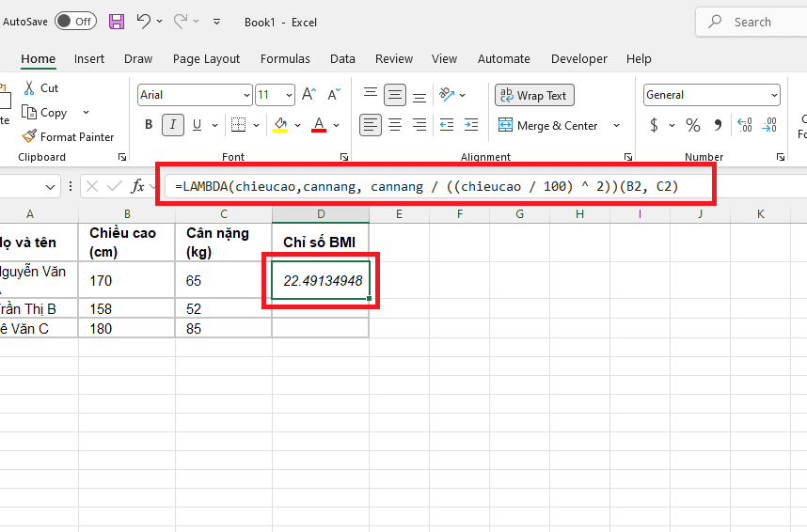Image resolution: width=807 pixels, height=532 pixels.
Task: Click Increase Indent icon
Action: (x=471, y=125)
